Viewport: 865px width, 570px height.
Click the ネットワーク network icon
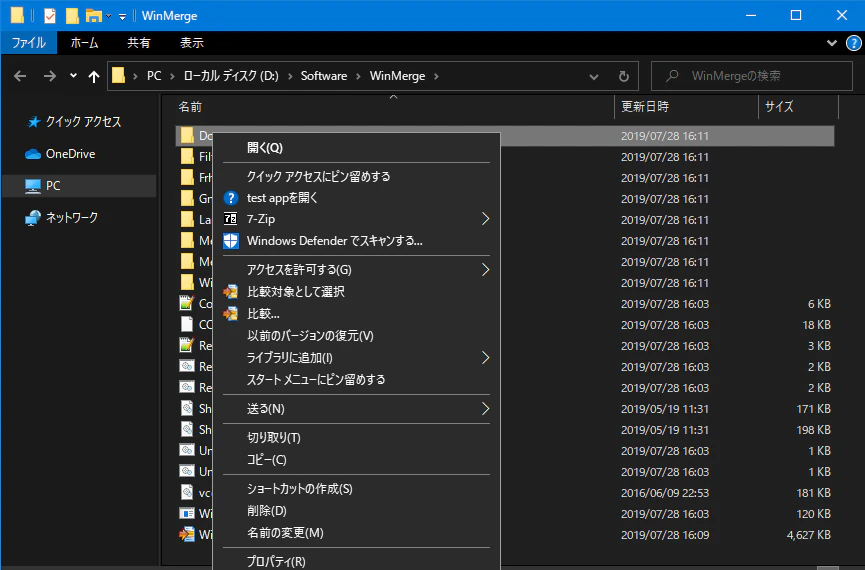[x=33, y=218]
